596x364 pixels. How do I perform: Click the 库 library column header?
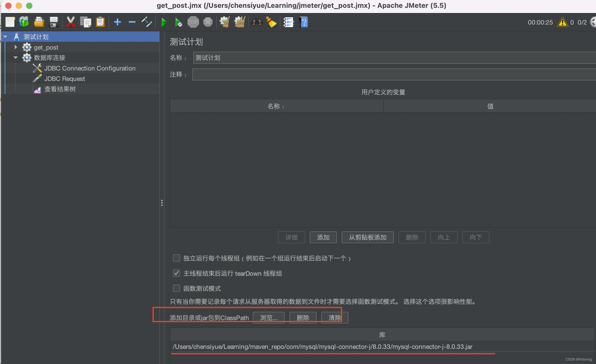point(382,335)
